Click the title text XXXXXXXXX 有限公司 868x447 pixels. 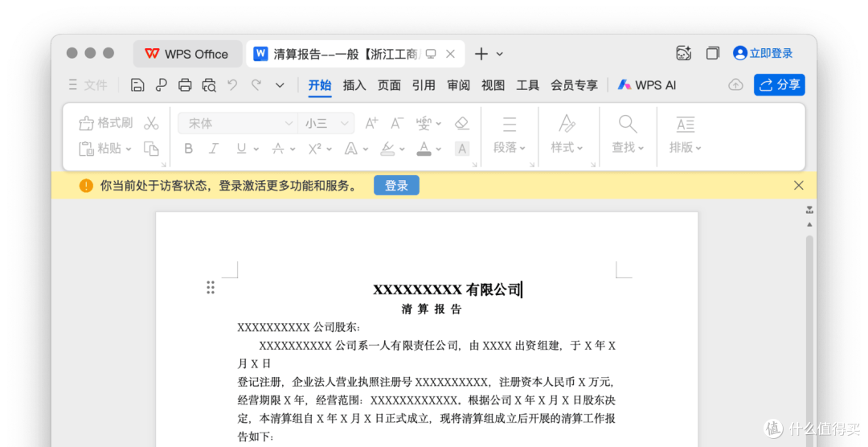(447, 289)
